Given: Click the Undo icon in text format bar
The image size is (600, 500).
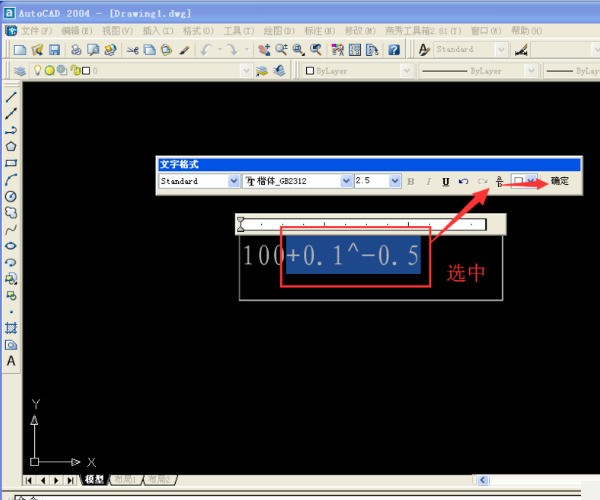Looking at the screenshot, I should 463,181.
